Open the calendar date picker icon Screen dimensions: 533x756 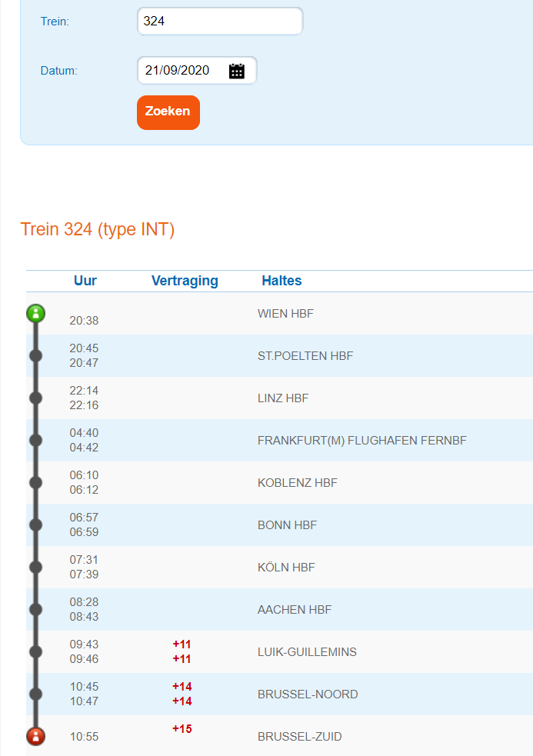click(x=237, y=71)
